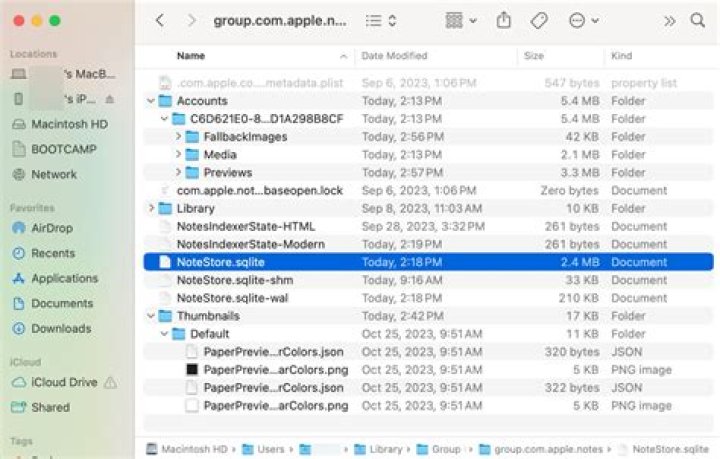The width and height of the screenshot is (720, 459).
Task: Open Network in sidebar
Action: click(45, 174)
